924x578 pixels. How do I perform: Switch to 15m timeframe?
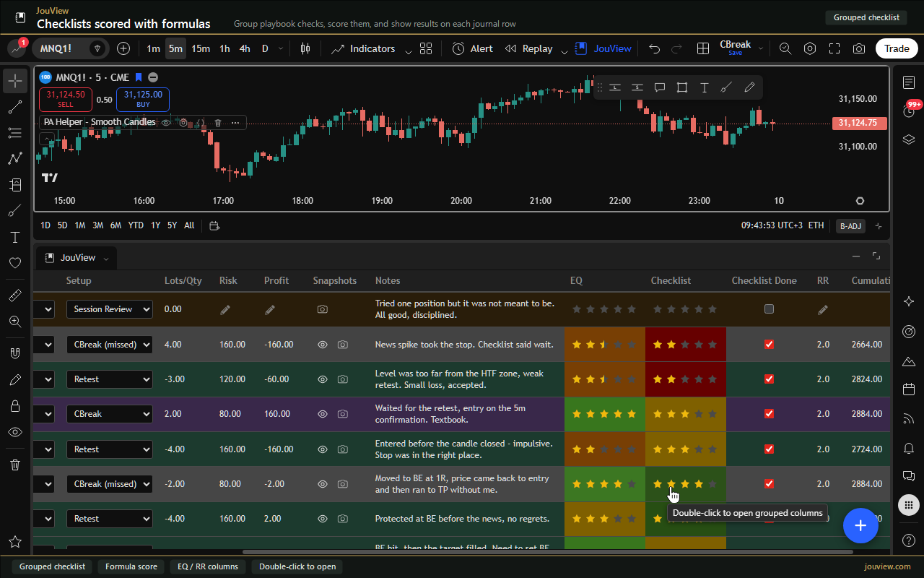(201, 48)
